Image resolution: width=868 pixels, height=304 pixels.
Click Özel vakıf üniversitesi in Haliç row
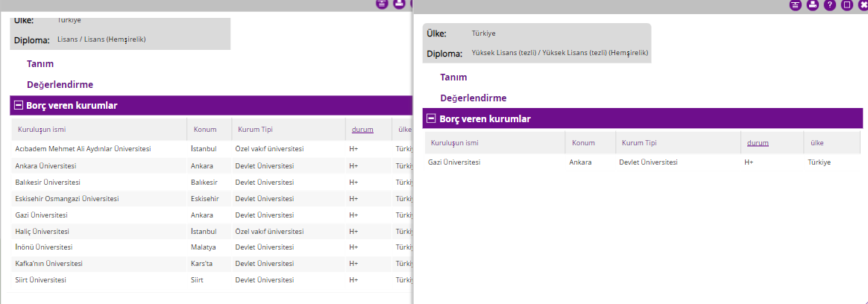(x=269, y=231)
